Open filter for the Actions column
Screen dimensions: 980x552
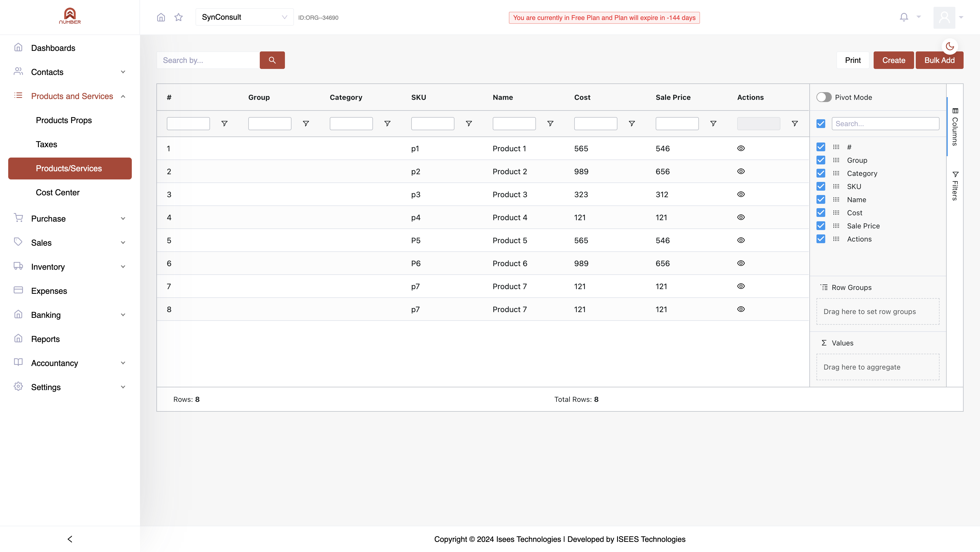(x=795, y=124)
